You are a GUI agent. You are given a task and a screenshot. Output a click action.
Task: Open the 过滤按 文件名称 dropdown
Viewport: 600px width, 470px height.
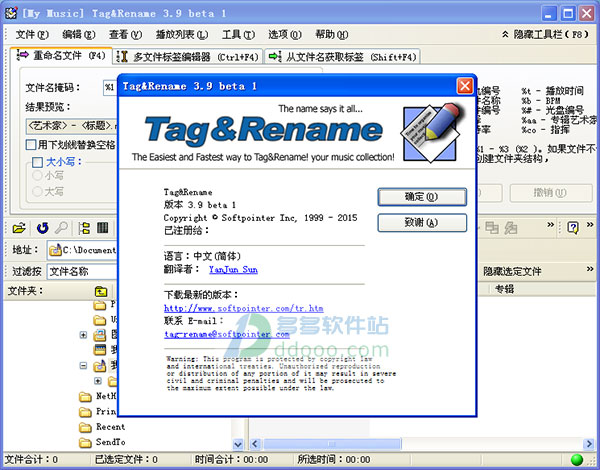tap(82, 271)
